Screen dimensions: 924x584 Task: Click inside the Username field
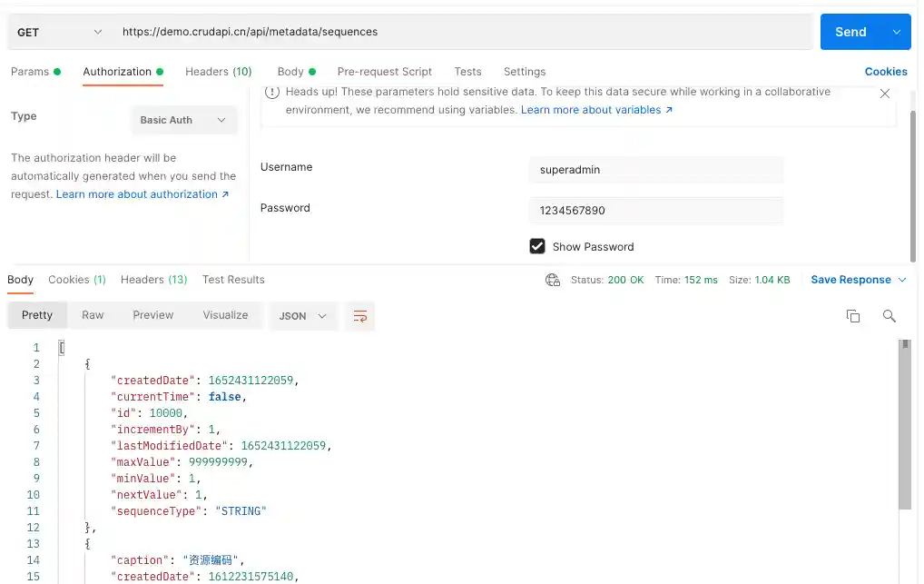[x=656, y=169]
